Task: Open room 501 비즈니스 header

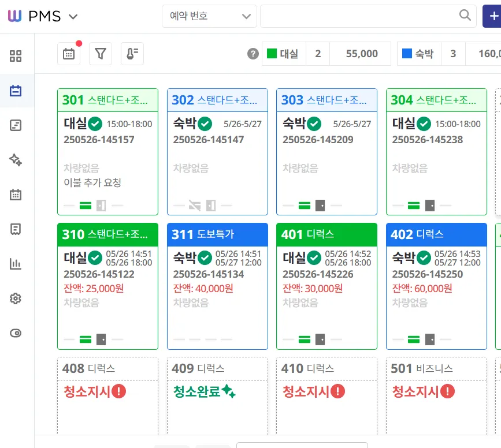Action: pyautogui.click(x=436, y=368)
